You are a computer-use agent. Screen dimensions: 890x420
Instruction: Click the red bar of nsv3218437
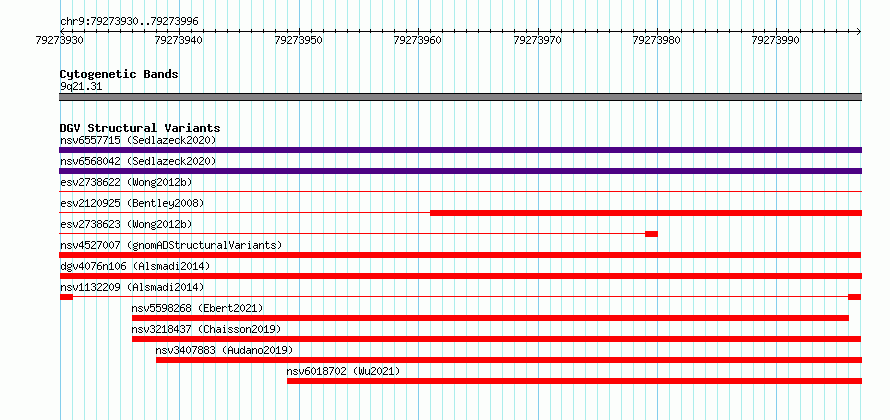497,339
